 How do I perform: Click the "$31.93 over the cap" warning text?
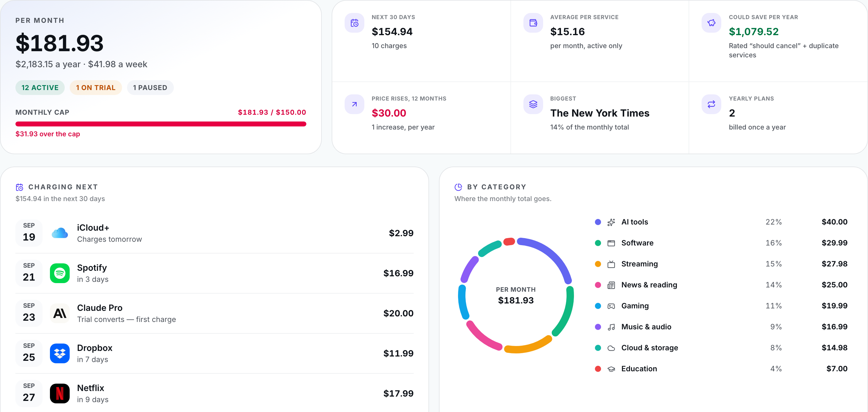pos(48,134)
